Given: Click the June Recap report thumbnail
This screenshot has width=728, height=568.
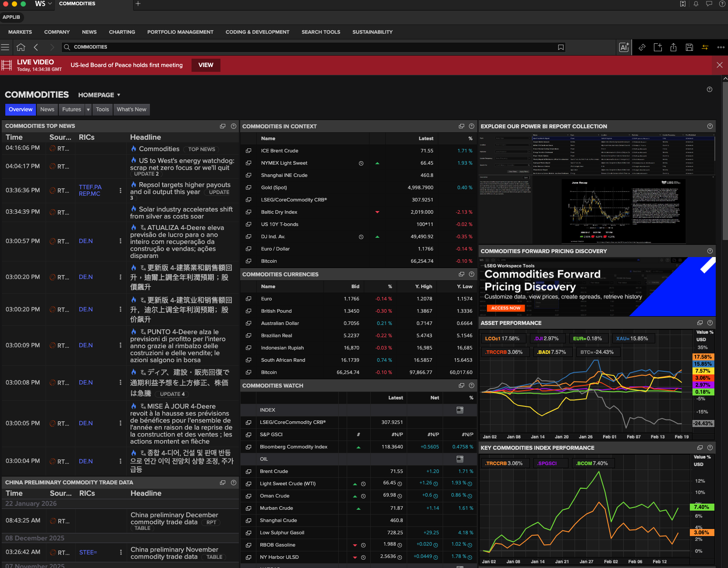Looking at the screenshot, I should click(x=624, y=211).
